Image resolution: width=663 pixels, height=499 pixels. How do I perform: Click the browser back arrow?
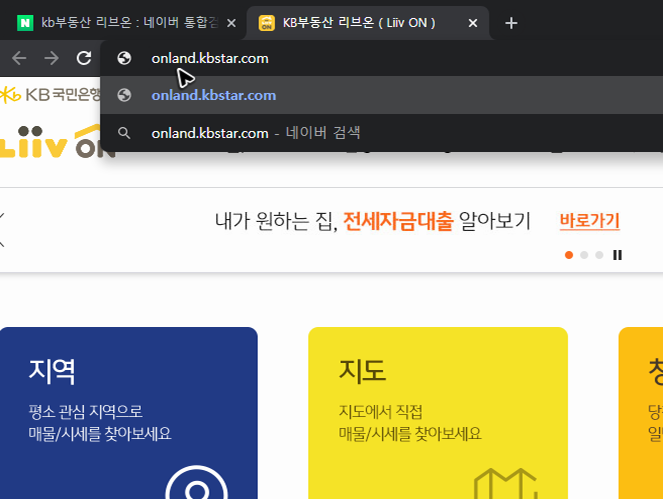(x=19, y=58)
